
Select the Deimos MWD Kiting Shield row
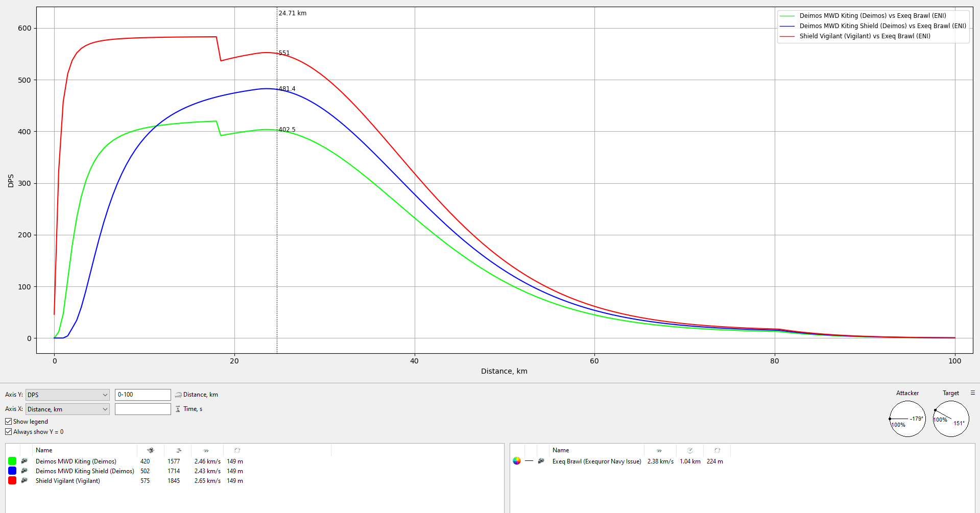[85, 471]
